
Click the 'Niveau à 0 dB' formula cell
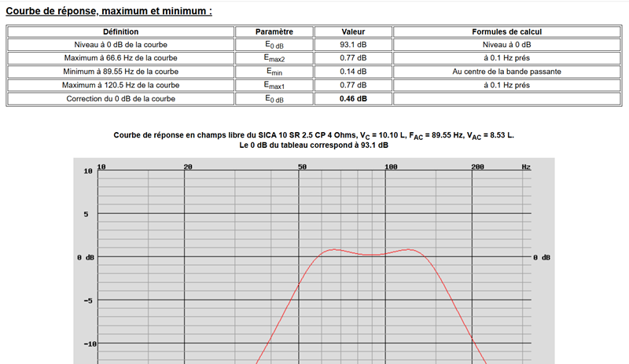tap(507, 45)
